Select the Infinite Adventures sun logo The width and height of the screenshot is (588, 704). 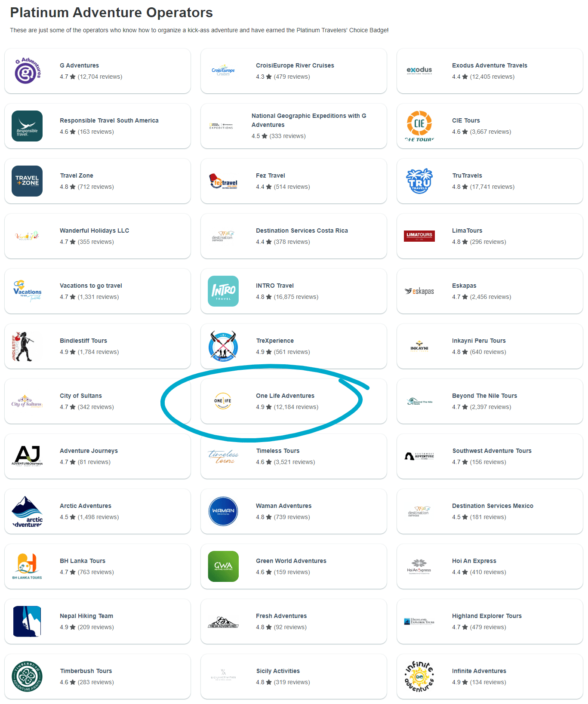[419, 676]
